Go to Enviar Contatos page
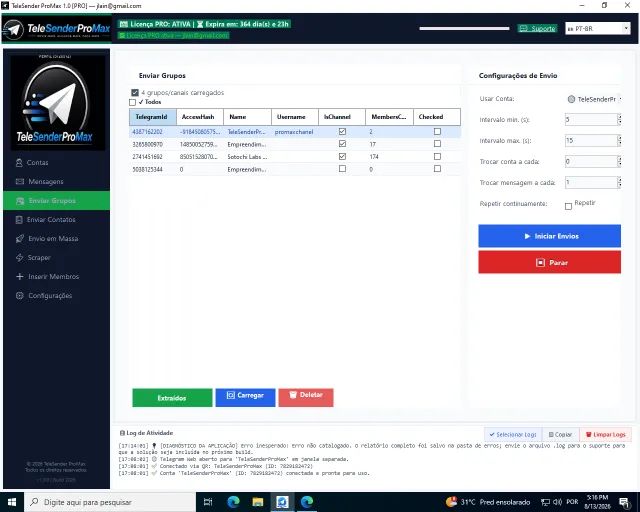Image resolution: width=640 pixels, height=512 pixels. point(56,220)
